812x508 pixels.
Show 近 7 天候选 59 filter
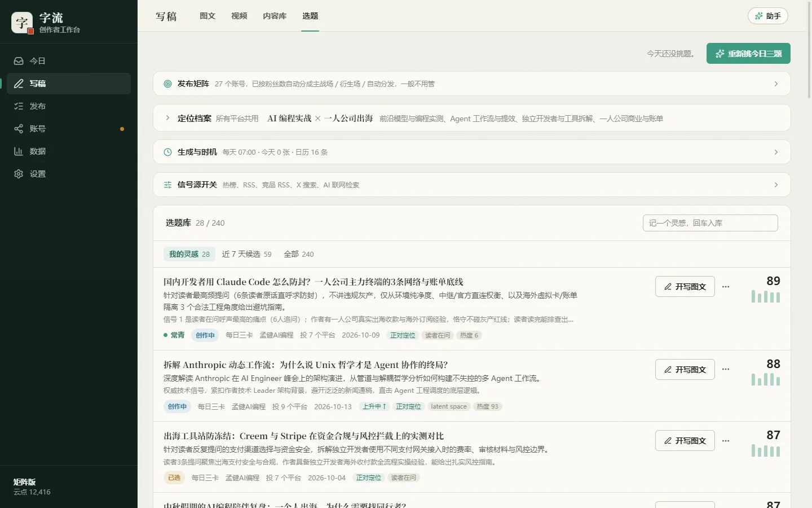click(246, 254)
